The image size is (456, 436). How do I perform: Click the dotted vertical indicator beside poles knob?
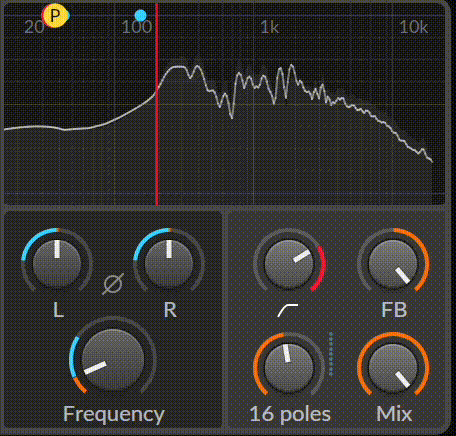pos(331,354)
